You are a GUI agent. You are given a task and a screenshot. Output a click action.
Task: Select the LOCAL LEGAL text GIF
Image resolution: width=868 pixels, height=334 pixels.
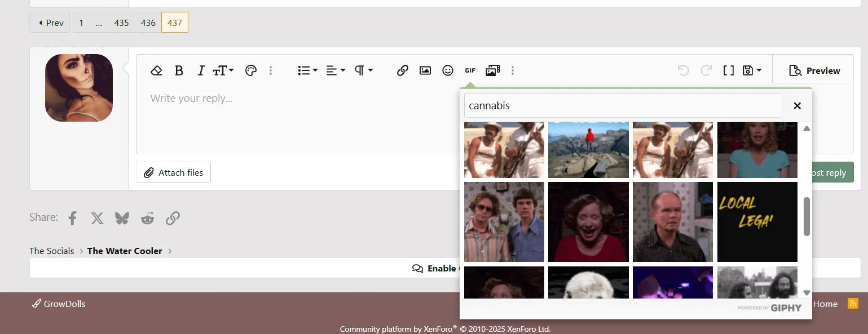[757, 222]
